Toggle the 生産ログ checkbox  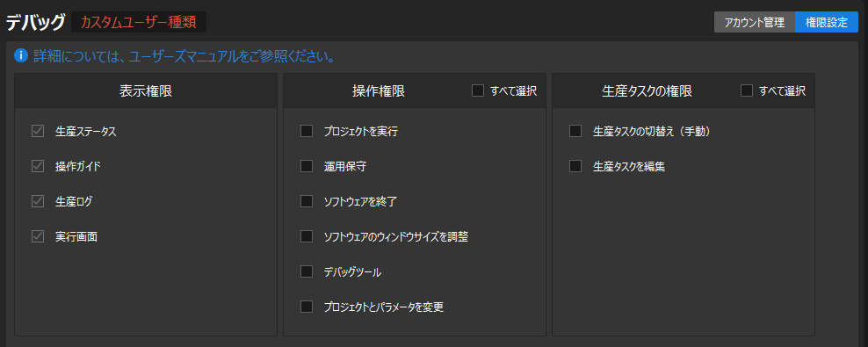click(38, 201)
